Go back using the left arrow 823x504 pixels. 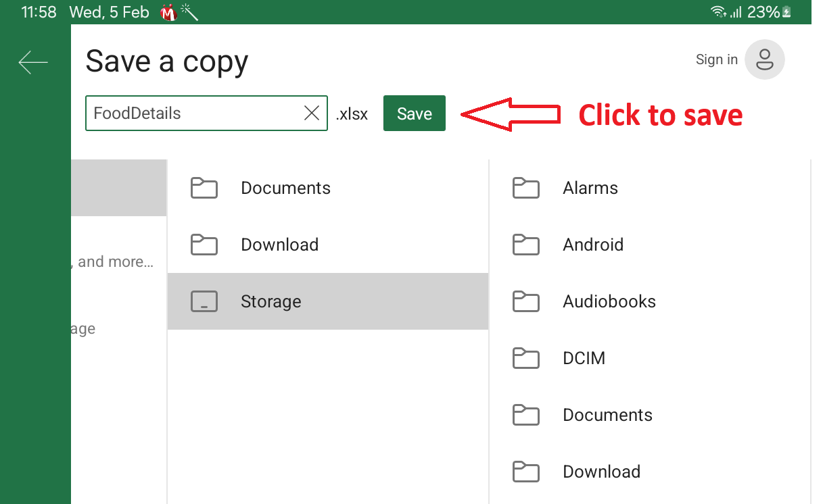(33, 62)
